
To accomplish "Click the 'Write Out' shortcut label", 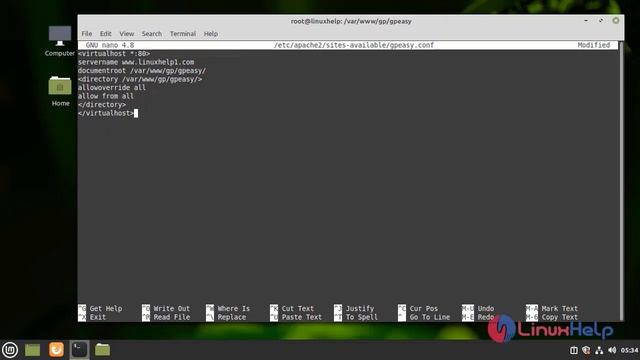I will click(172, 309).
